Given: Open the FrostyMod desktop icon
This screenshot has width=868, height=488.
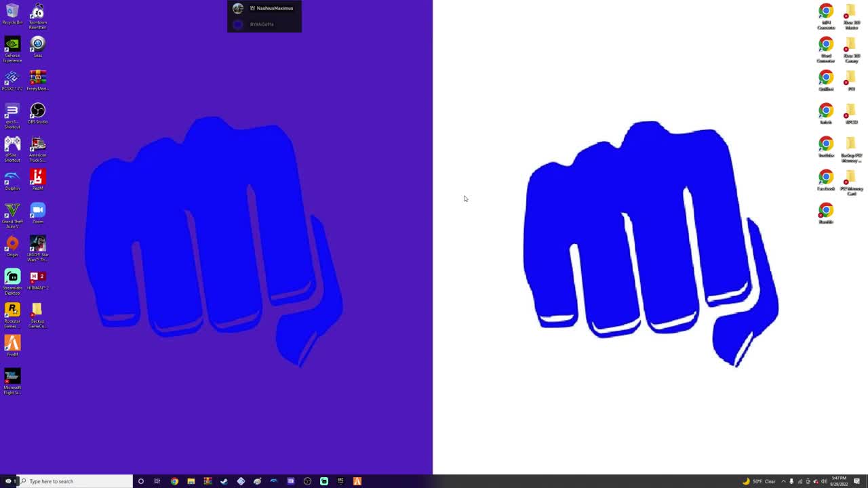Looking at the screenshot, I should 37,81.
